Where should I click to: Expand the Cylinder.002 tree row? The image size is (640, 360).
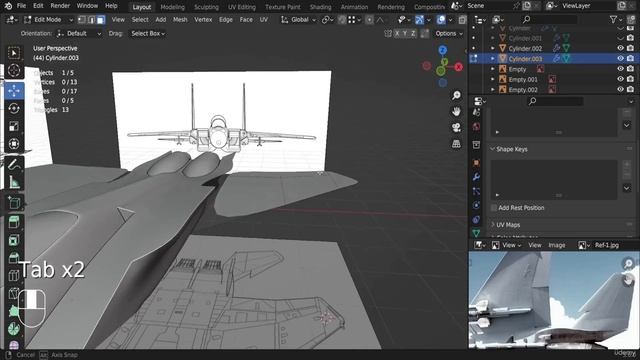coord(493,48)
